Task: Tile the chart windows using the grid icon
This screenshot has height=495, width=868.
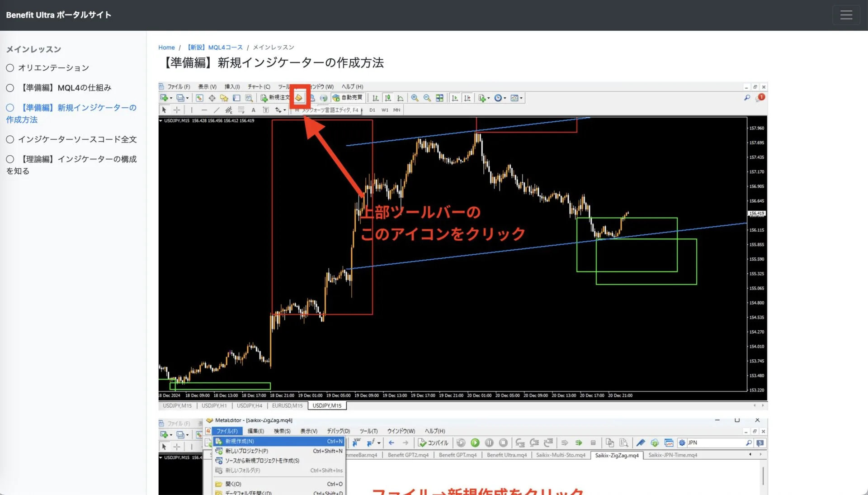Action: 439,98
